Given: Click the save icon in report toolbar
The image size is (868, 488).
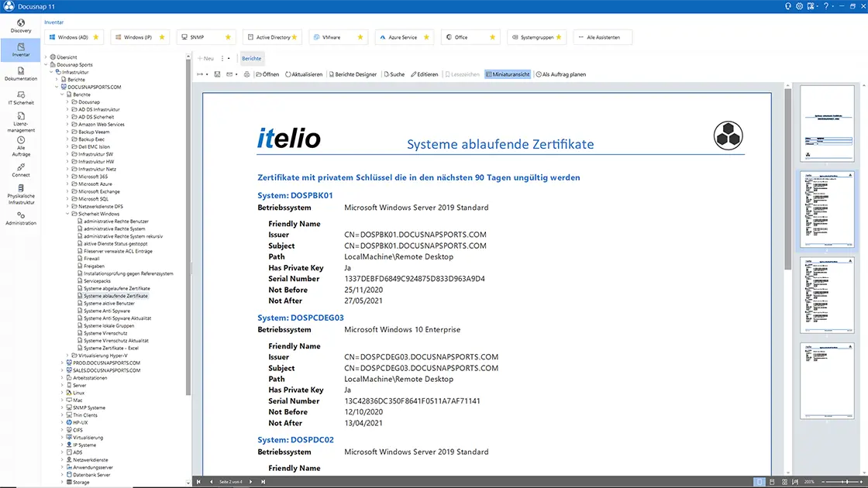Looking at the screenshot, I should coord(217,74).
